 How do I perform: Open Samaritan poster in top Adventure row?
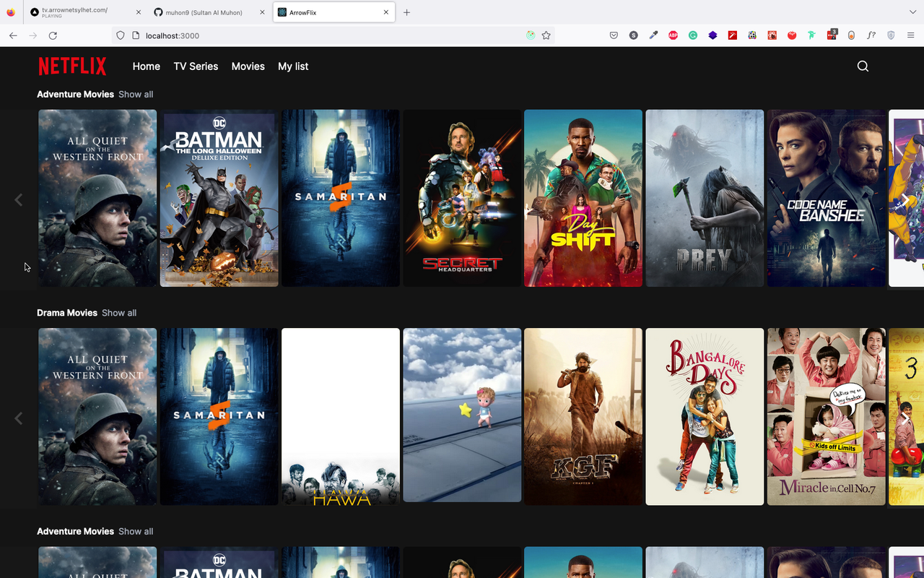click(341, 198)
